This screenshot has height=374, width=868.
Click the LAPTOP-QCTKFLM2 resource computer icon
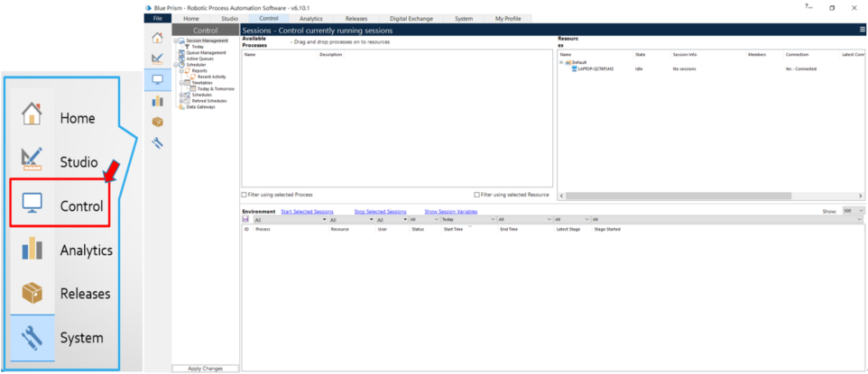tap(574, 68)
